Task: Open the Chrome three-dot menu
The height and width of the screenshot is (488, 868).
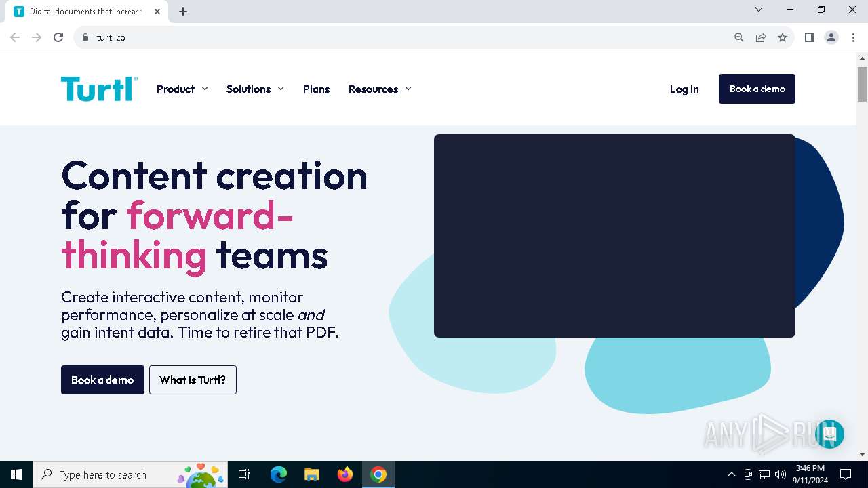Action: [x=853, y=37]
